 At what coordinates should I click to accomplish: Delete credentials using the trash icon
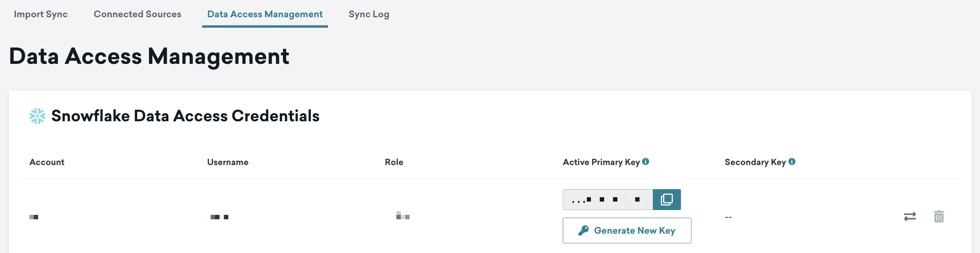point(939,216)
